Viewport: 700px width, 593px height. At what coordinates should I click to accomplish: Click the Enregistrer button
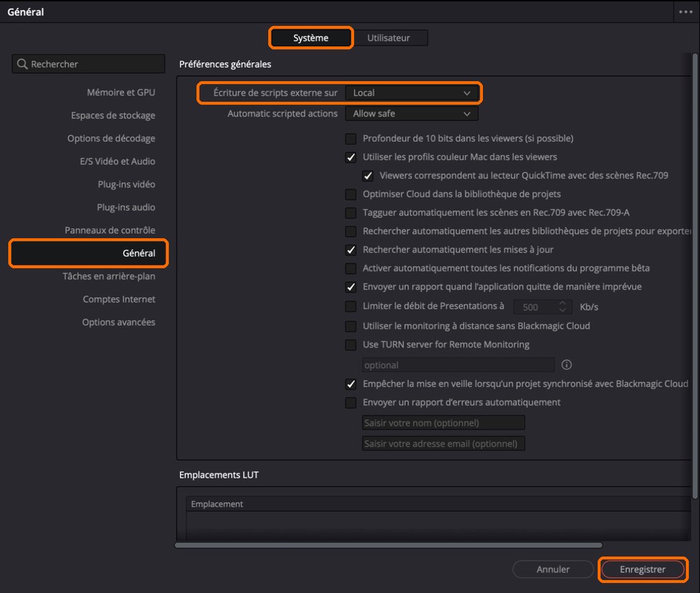click(x=643, y=569)
